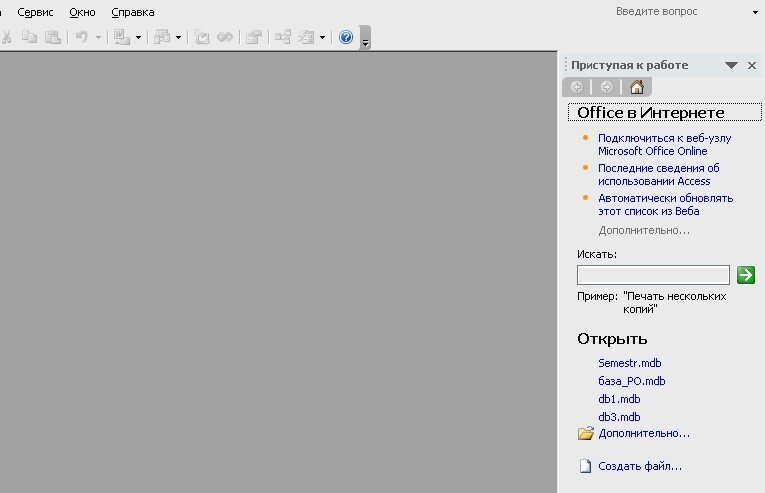Click Дополнительно under Office в Интернете
The width and height of the screenshot is (765, 493).
[x=644, y=230]
